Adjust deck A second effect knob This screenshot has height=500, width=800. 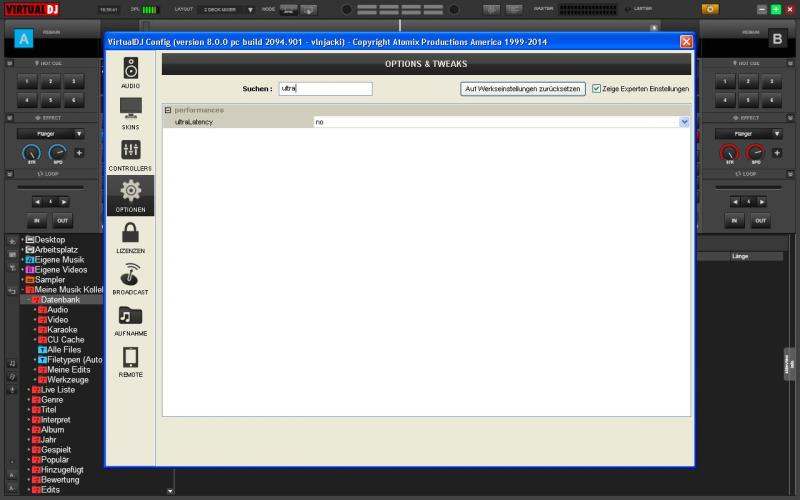coord(57,153)
